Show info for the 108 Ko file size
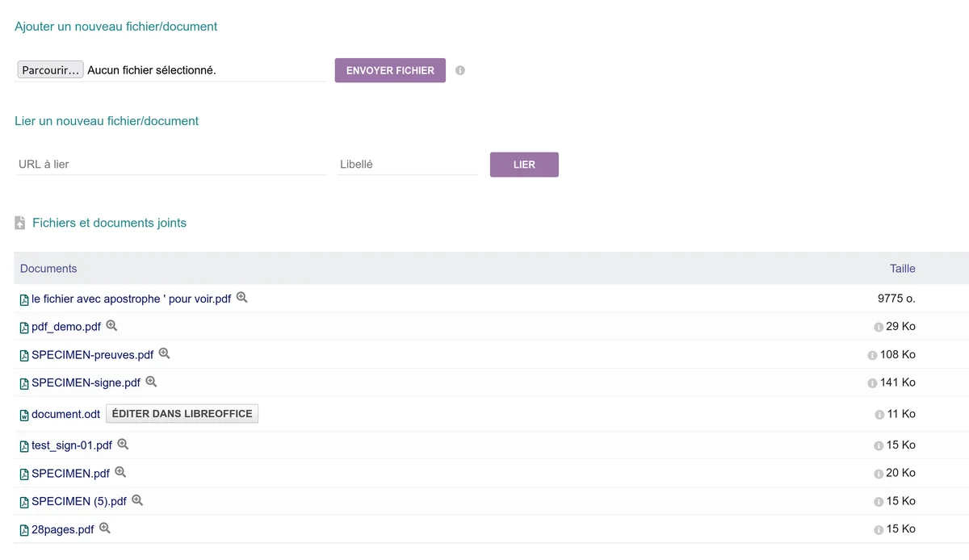Image resolution: width=969 pixels, height=560 pixels. [872, 355]
